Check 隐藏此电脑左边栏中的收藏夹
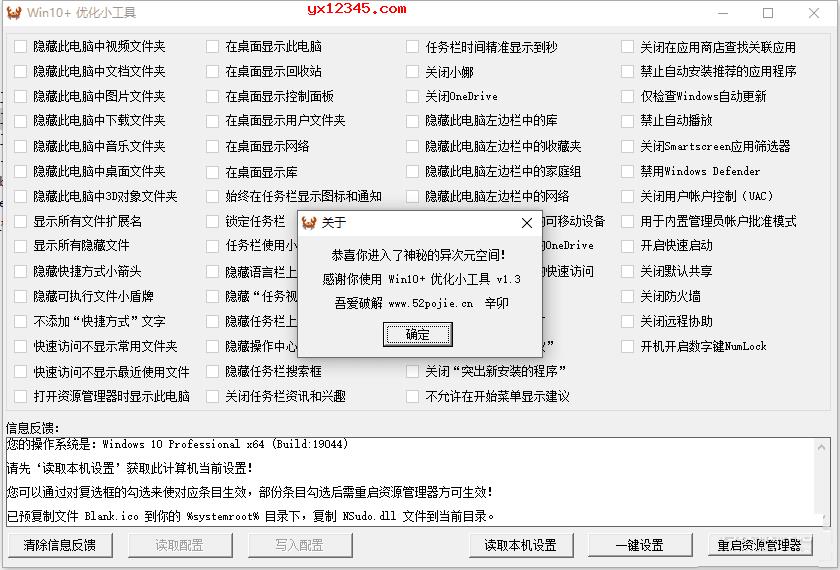Viewport: 840px width, 570px height. click(x=412, y=146)
